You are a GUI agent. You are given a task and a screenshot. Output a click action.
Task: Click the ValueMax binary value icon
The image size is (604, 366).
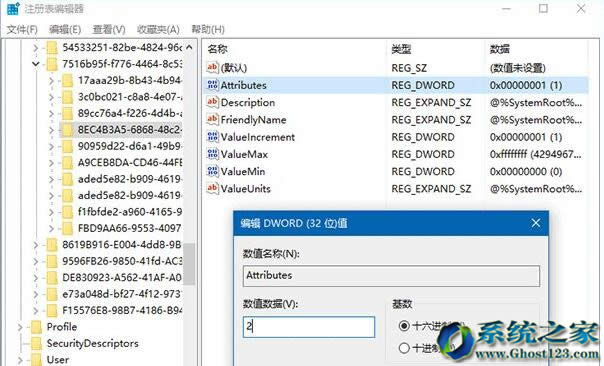(x=213, y=154)
